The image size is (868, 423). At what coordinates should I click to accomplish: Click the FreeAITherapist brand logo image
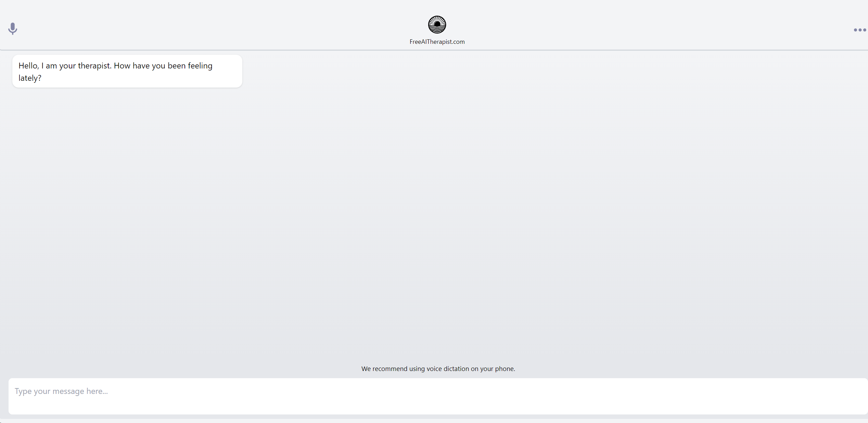(437, 25)
